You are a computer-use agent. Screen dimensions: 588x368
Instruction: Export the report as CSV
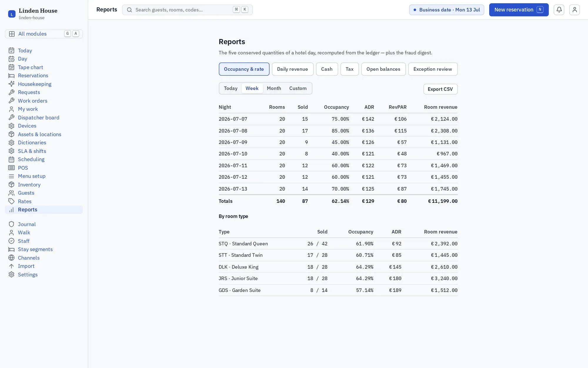pyautogui.click(x=440, y=89)
